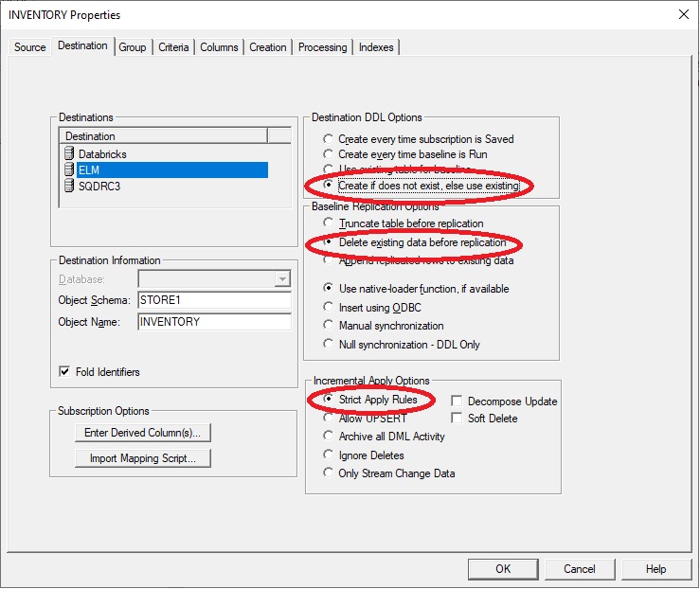The height and width of the screenshot is (589, 700).
Task: Click the Object Schema input field
Action: 214,300
